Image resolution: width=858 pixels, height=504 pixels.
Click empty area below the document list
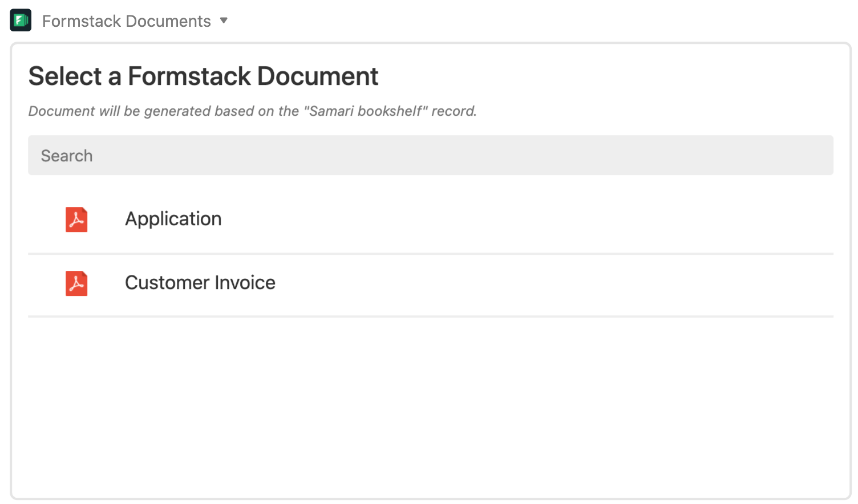coord(431,408)
